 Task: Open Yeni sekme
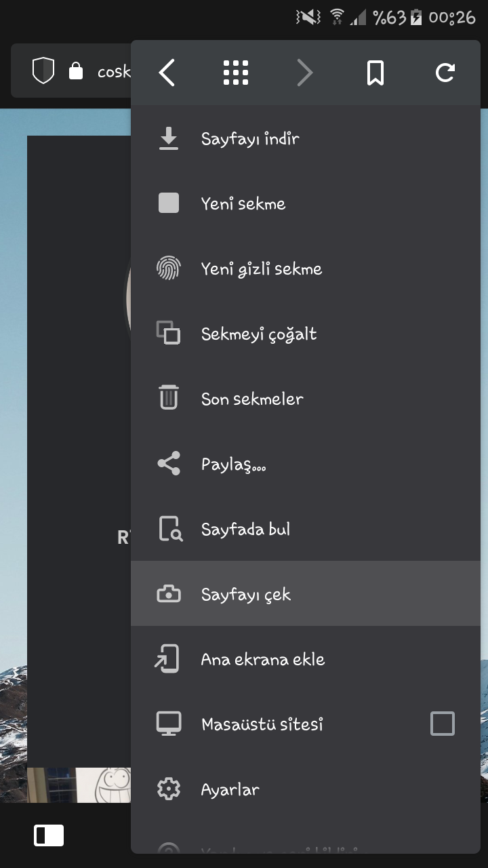[x=306, y=204]
